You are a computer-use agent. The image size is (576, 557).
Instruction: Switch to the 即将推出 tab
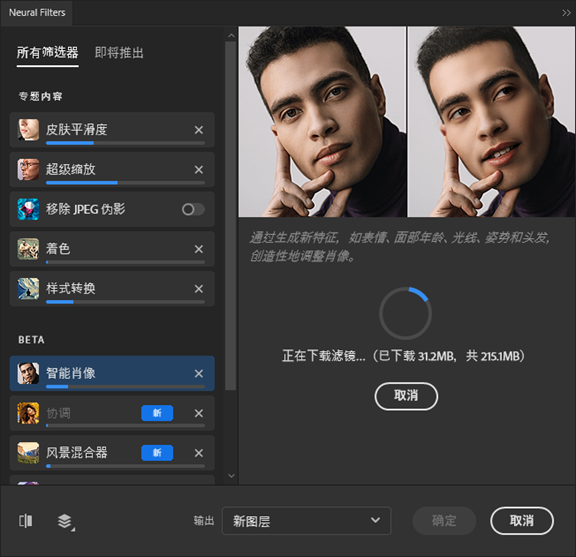pyautogui.click(x=119, y=53)
